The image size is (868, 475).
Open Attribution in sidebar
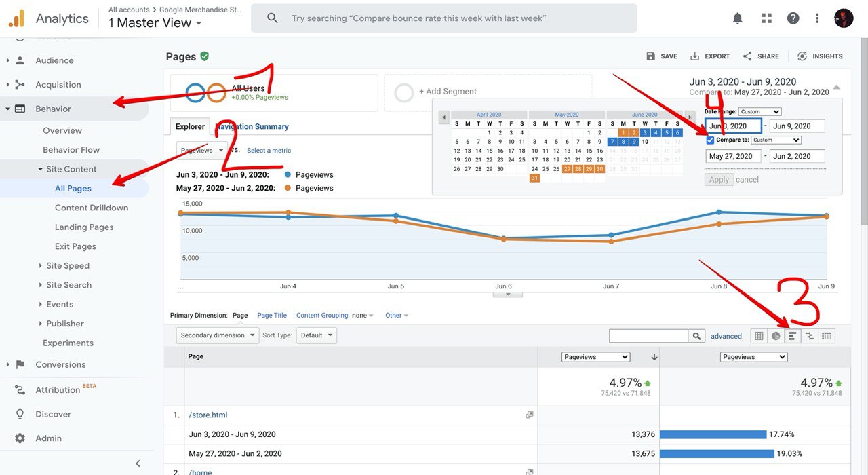coord(58,389)
